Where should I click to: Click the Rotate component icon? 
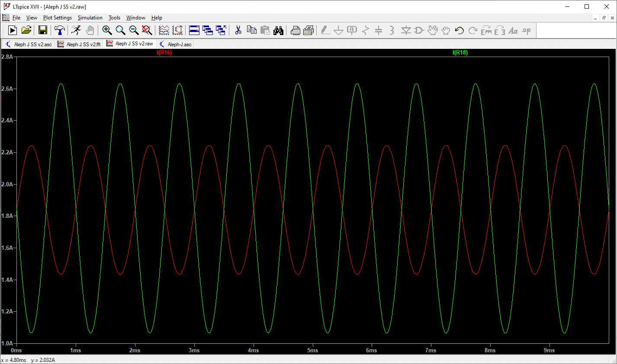tap(486, 30)
